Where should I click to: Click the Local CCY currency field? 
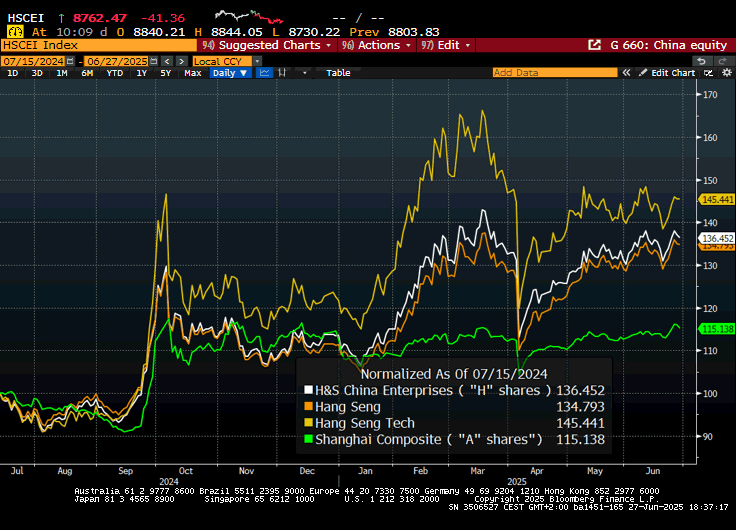click(222, 61)
